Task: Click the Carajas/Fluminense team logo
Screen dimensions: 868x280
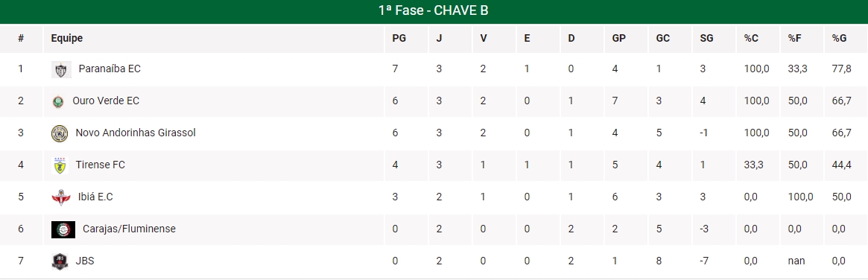Action: point(63,229)
